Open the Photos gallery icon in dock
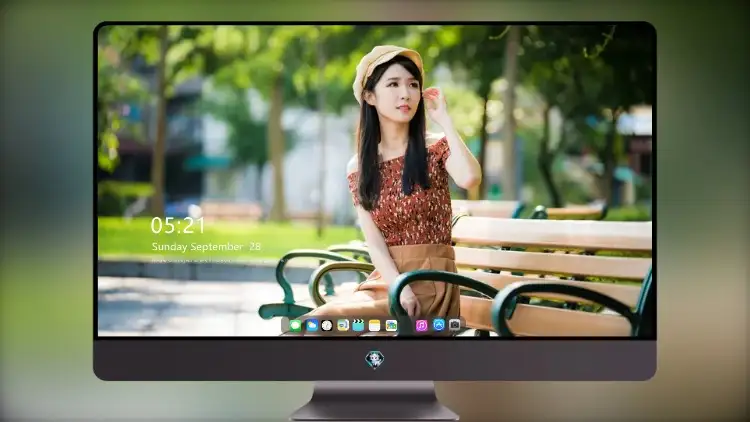Viewport: 750px width, 422px height. [391, 326]
